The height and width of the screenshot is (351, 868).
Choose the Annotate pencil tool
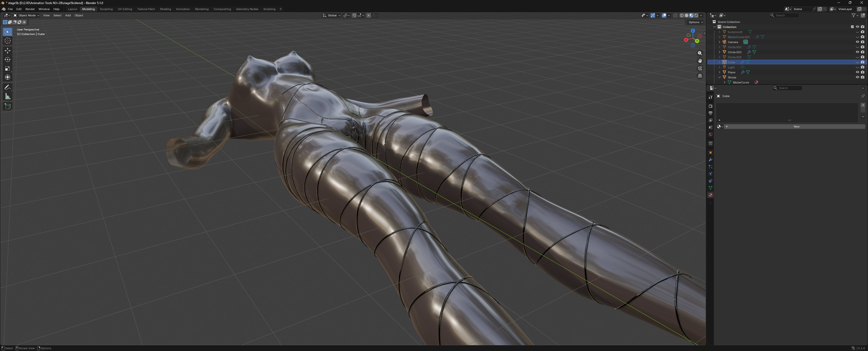coord(7,87)
